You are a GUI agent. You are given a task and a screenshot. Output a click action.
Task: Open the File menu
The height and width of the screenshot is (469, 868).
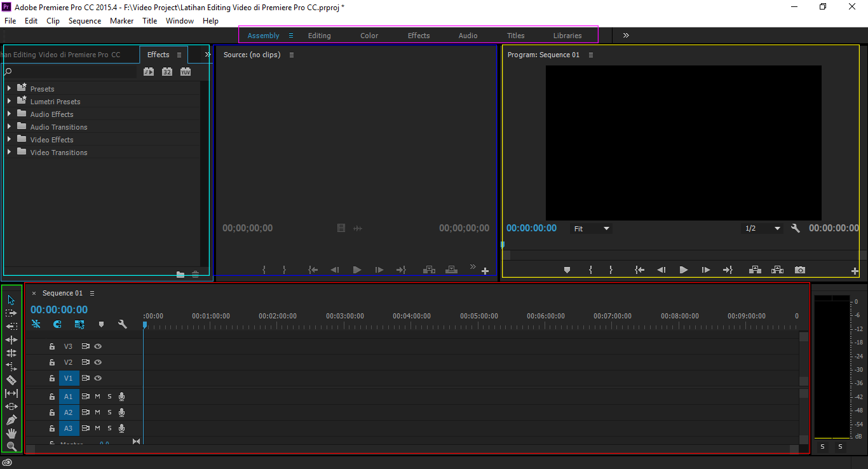tap(10, 21)
